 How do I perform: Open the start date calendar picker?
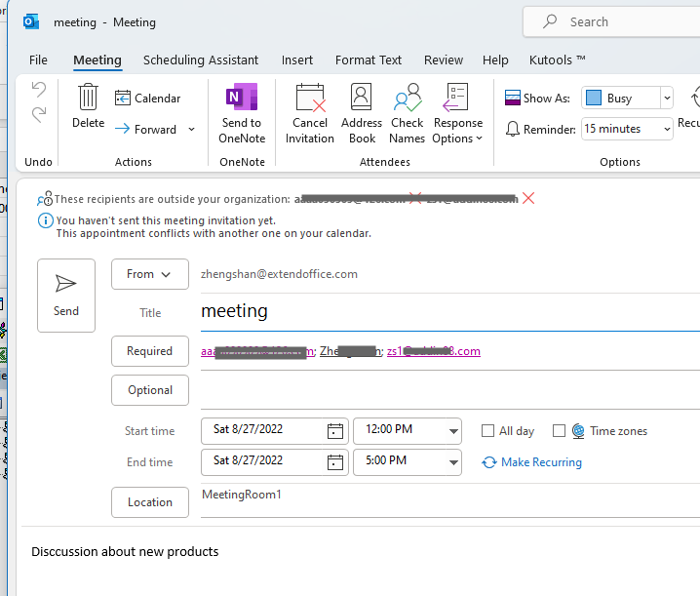[335, 430]
